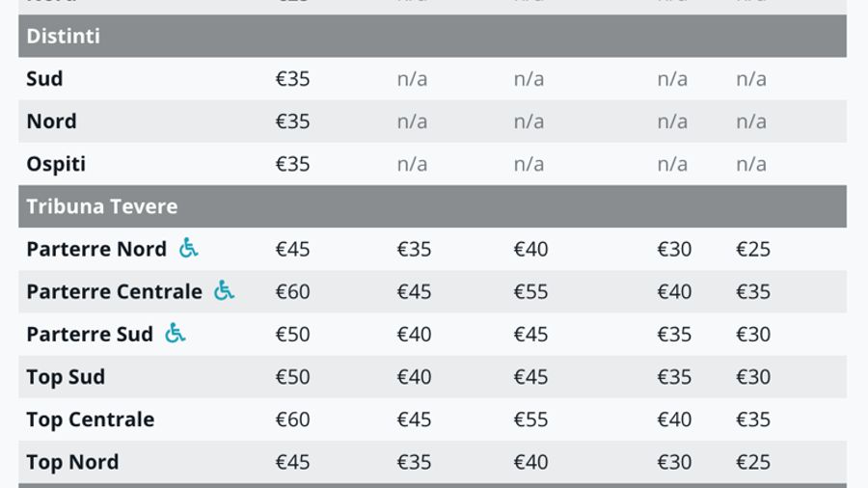This screenshot has height=488, width=868.
Task: Click the €35 price in Ospiti row
Action: (x=292, y=164)
